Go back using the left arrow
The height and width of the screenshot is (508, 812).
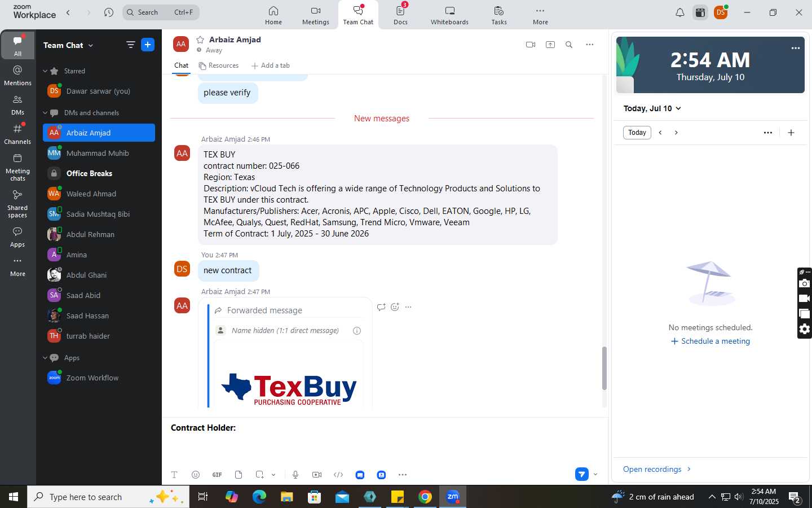coord(68,12)
